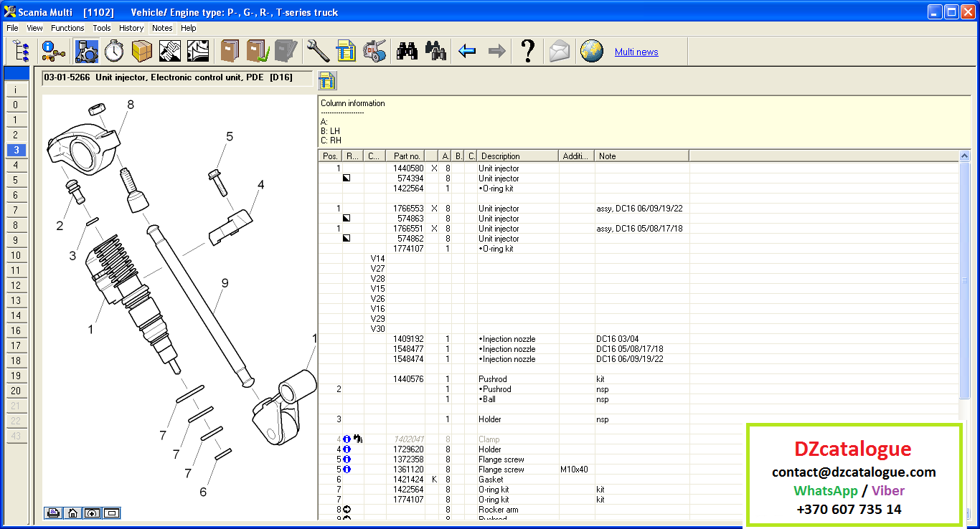Viewport: 980px width, 529px height.
Task: Click the first binoculars search icon
Action: pyautogui.click(x=407, y=52)
